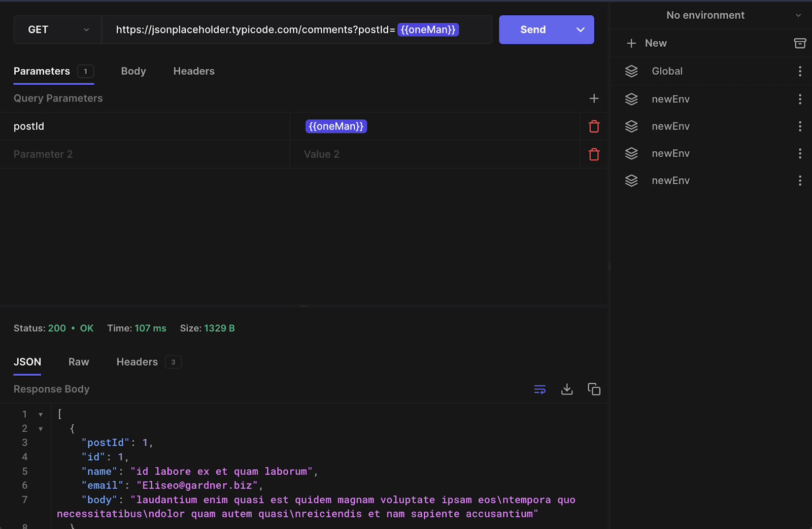Switch to the Body tab
Image resolution: width=812 pixels, height=529 pixels.
click(133, 71)
